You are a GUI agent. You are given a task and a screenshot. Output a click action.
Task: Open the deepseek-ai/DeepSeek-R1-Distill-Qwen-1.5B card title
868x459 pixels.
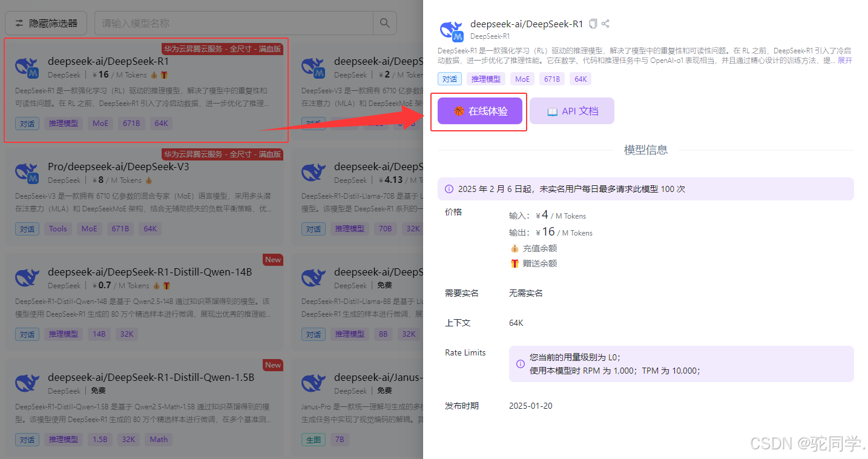point(151,377)
